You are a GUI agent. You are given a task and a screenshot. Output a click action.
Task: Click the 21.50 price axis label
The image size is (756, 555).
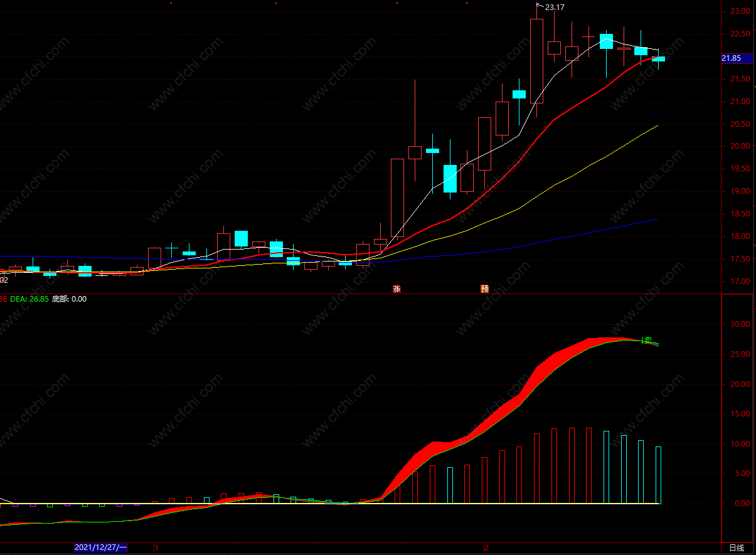coord(740,79)
